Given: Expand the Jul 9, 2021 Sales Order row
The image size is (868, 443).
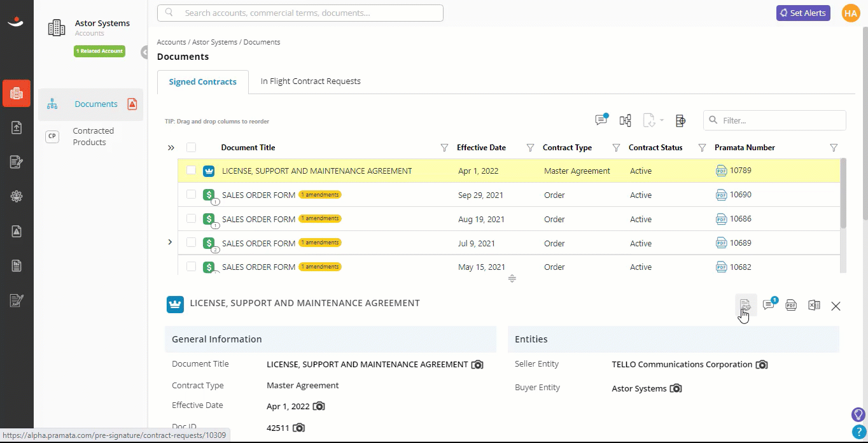Looking at the screenshot, I should click(170, 243).
